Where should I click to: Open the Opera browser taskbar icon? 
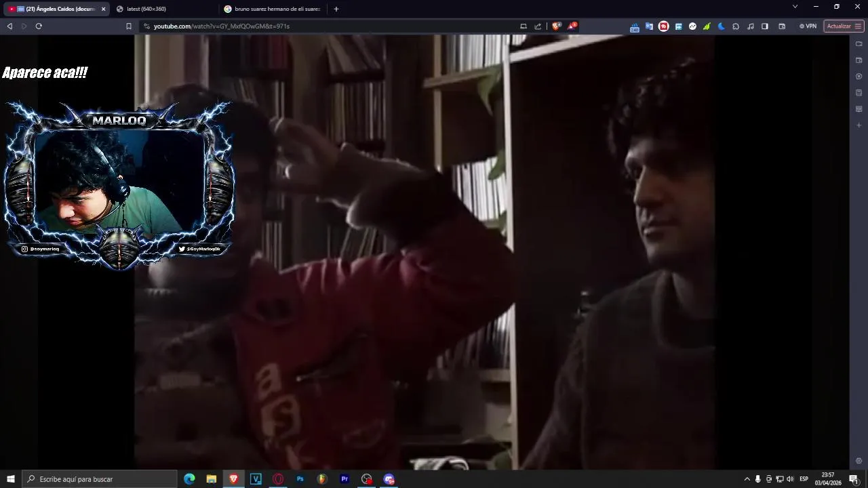[x=278, y=479]
